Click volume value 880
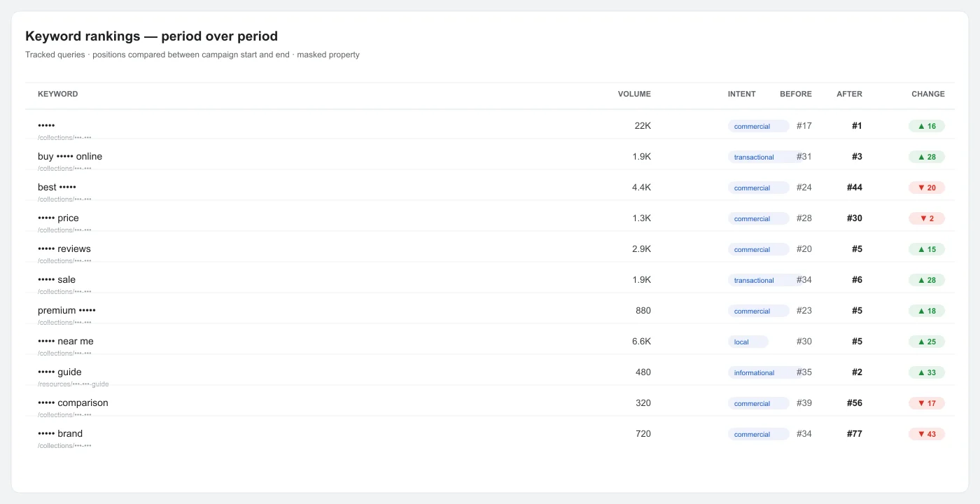 point(643,311)
